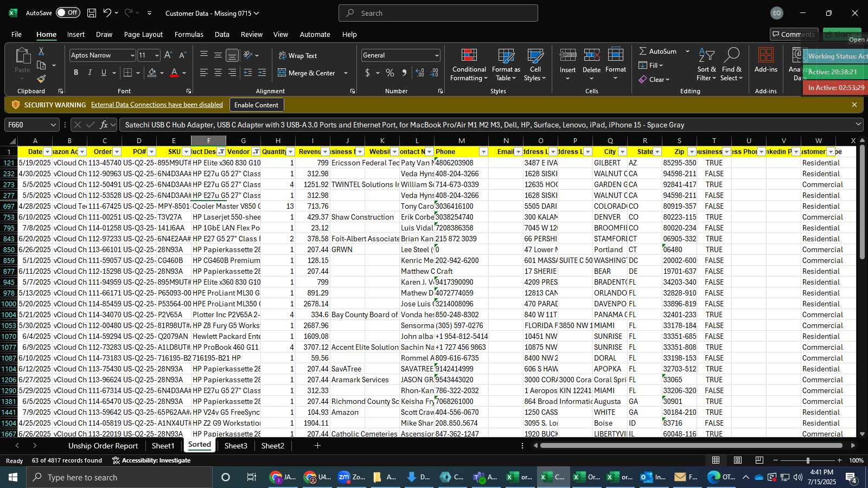868x488 pixels.
Task: Add a new sheet with plus button
Action: coord(317,446)
